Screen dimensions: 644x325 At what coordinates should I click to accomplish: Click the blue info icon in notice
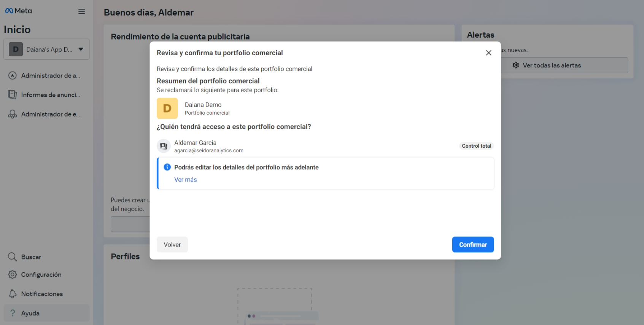167,167
